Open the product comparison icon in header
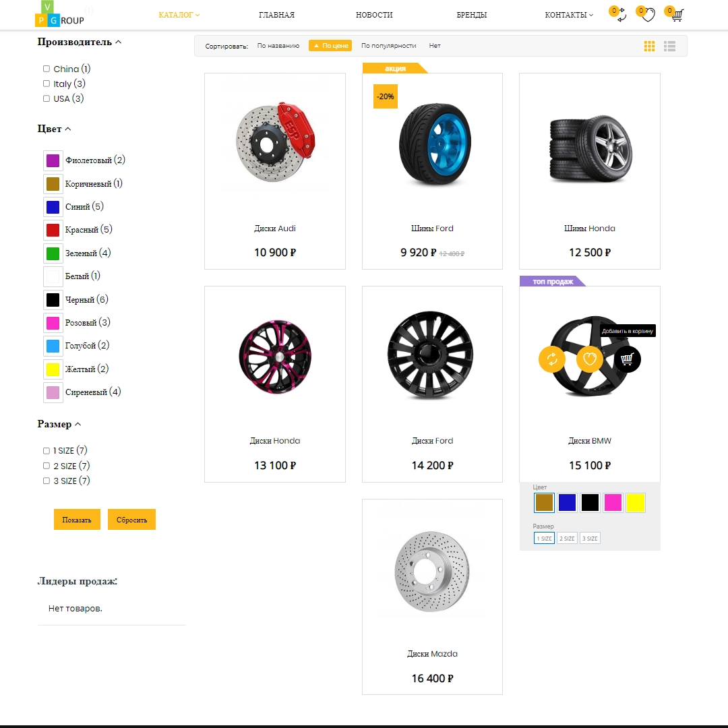Screen dimensions: 728x728 tap(619, 15)
